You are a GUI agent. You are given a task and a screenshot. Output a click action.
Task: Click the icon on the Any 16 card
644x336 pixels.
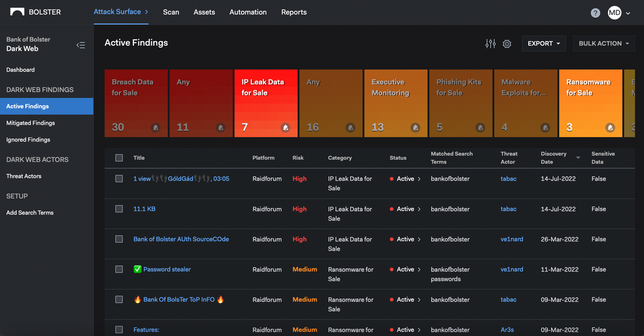click(x=350, y=127)
